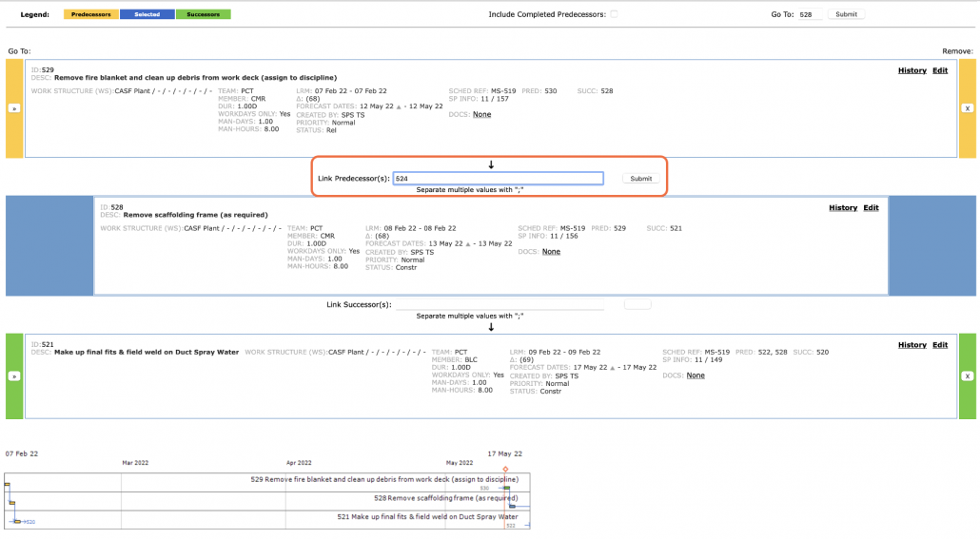Viewport: 980px width, 539px height.
Task: Remove predecessor 529 with its x button
Action: (x=968, y=108)
